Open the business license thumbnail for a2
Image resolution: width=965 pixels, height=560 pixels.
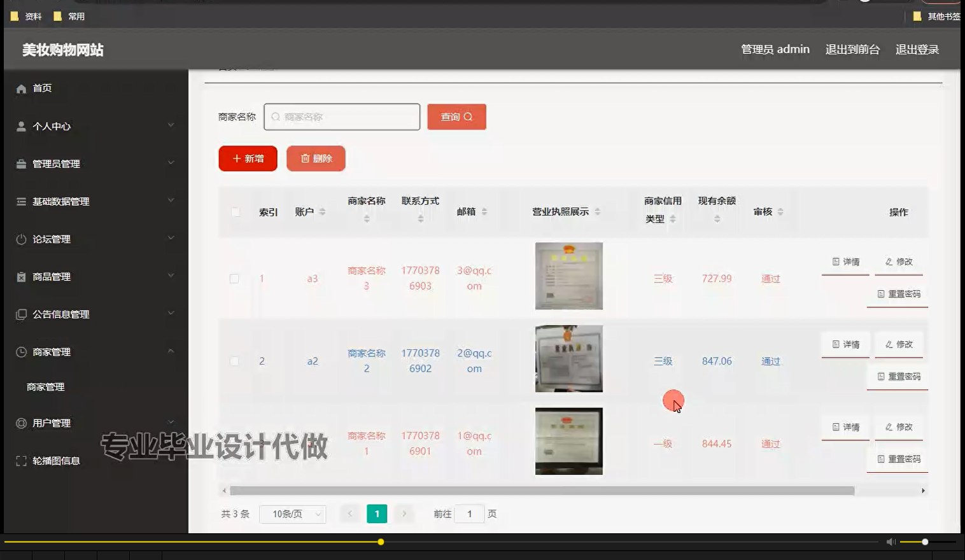click(x=568, y=359)
